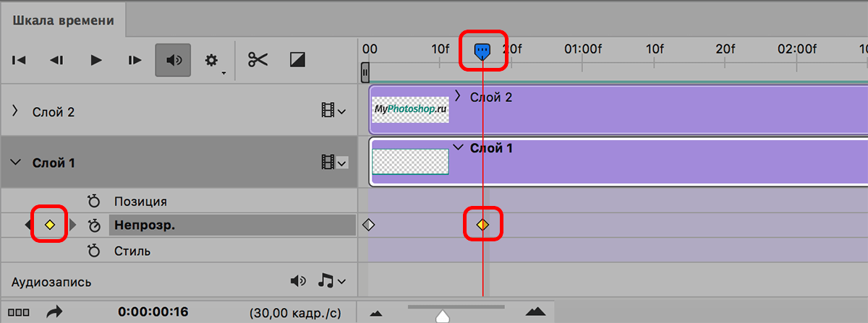The image size is (868, 323).
Task: Click the scissors split-at-playhead icon
Action: [x=258, y=60]
